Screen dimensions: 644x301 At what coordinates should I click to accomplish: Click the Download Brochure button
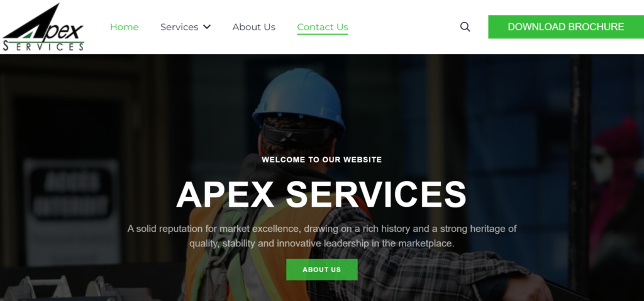point(566,27)
